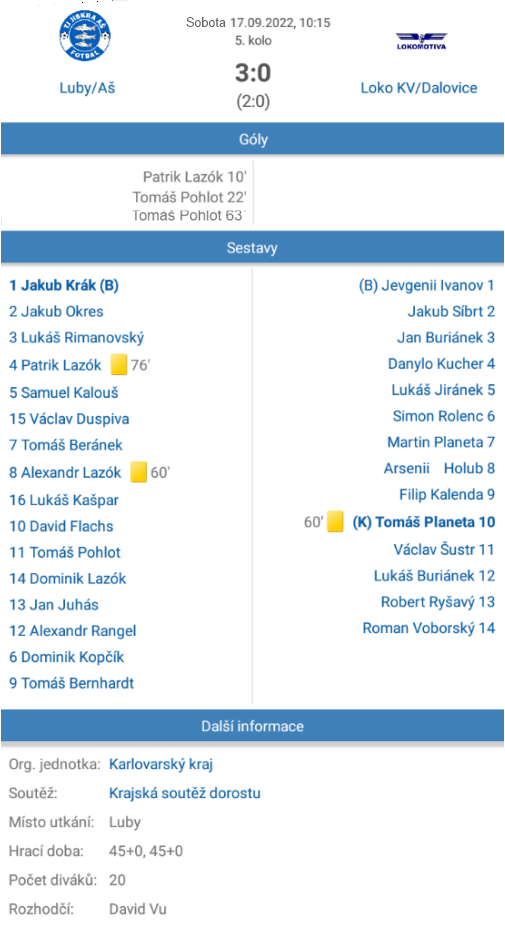Click the Patrik Lazók 10' goal entry
Screen dimensions: 505x929
[194, 177]
